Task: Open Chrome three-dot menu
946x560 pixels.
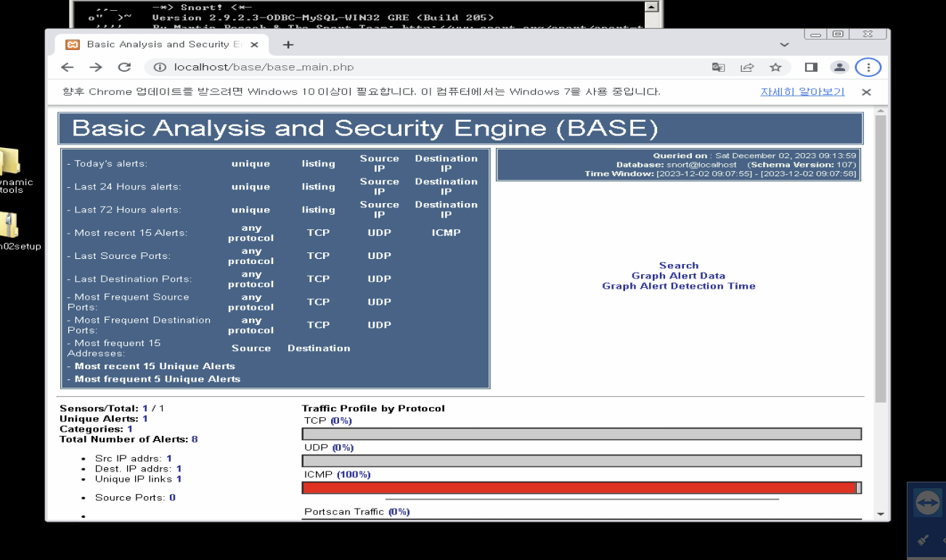Action: pyautogui.click(x=868, y=67)
